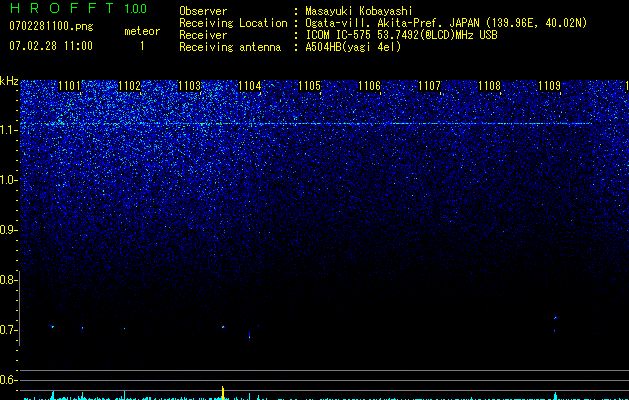Click the A504HB(yagi 4el) antenna text
629x400 pixels.
353,47
